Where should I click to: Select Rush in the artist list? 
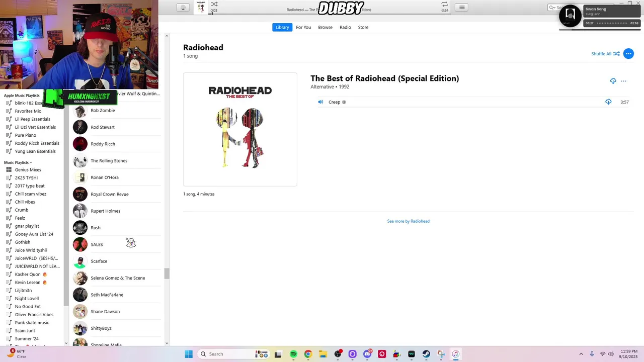tap(117, 228)
